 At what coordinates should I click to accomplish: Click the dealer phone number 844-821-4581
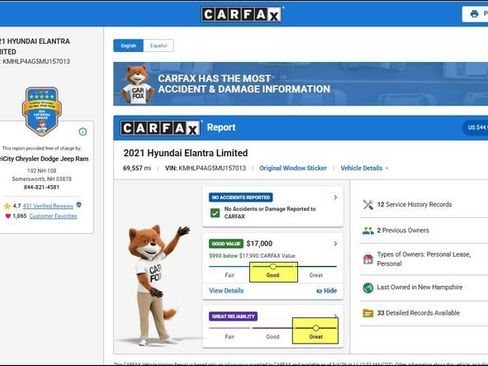coord(41,187)
